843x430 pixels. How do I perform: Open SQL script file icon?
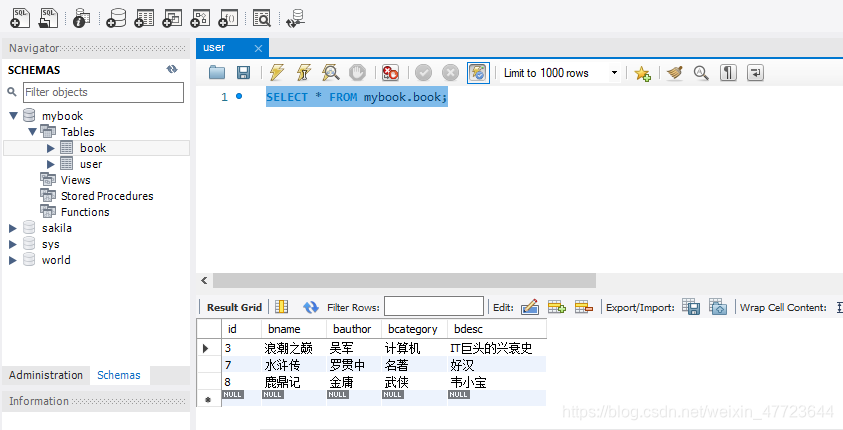pos(48,18)
